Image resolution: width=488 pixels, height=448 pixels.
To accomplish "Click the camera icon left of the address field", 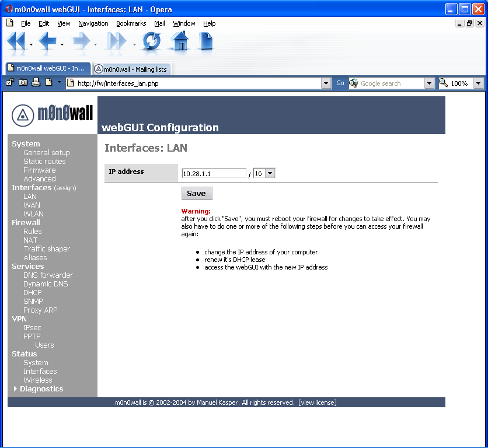I will [23, 83].
